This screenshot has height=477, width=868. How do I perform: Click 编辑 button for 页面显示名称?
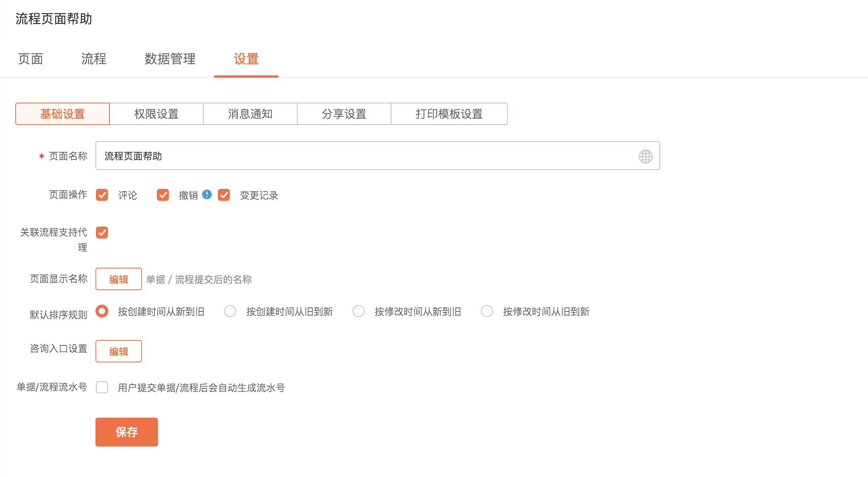pos(119,279)
